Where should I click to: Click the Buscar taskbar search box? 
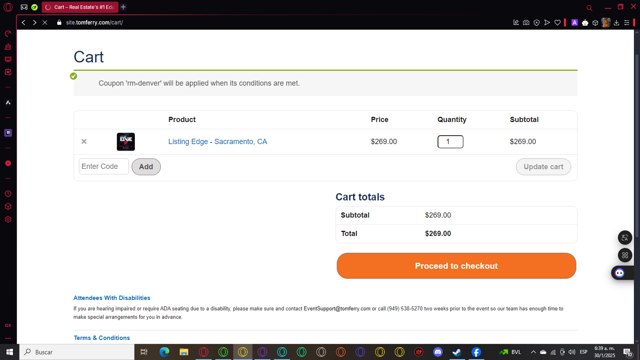76,352
